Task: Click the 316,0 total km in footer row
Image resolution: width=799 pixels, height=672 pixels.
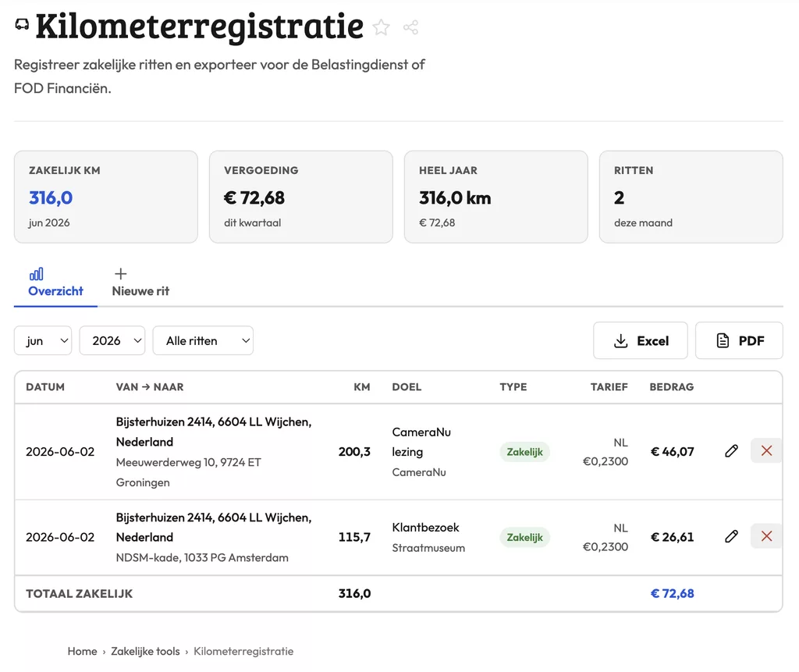Action: (x=354, y=593)
